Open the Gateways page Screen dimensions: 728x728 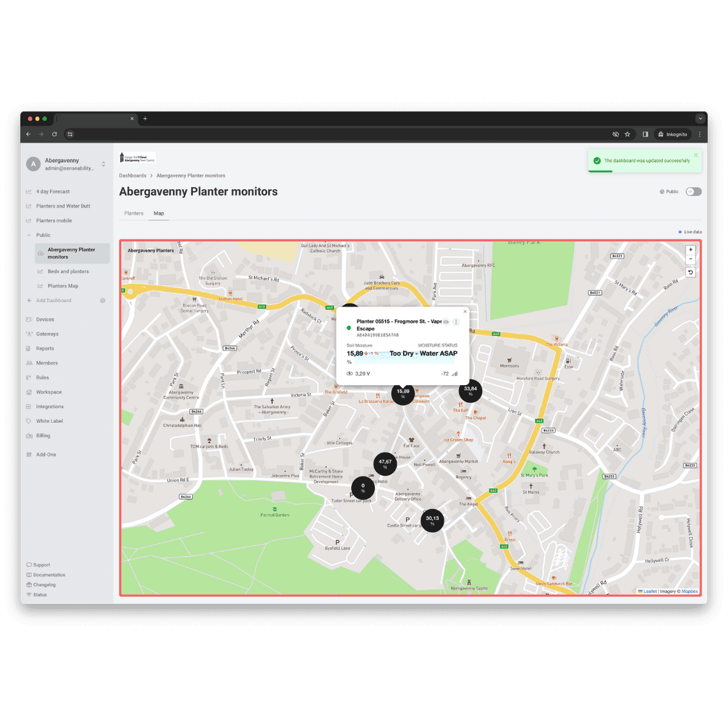pos(47,334)
